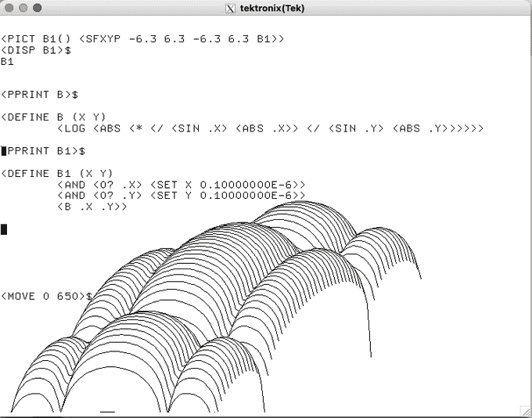The width and height of the screenshot is (532, 418).
Task: Click the resize grip in the bottom-right corner
Action: point(526,412)
